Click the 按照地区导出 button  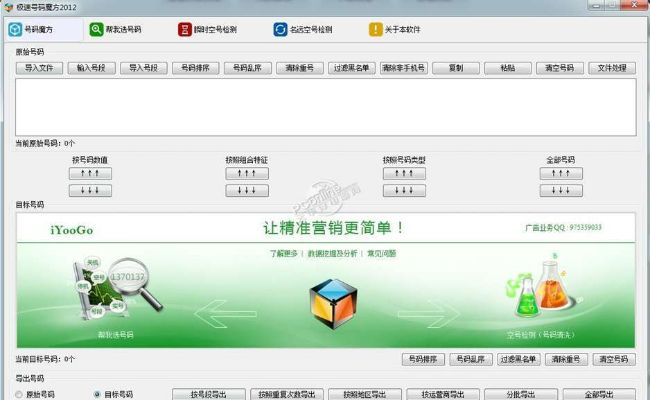(365, 394)
